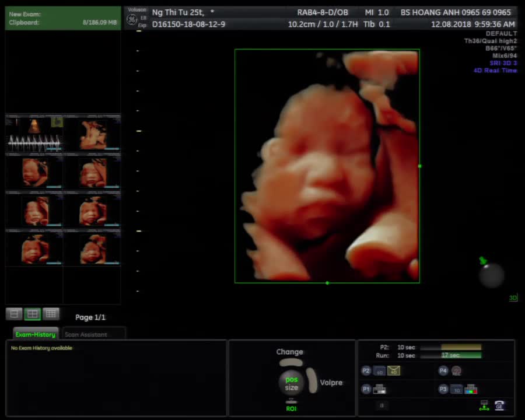
Task: Open the last 3D face thumbnail
Action: [x=92, y=248]
